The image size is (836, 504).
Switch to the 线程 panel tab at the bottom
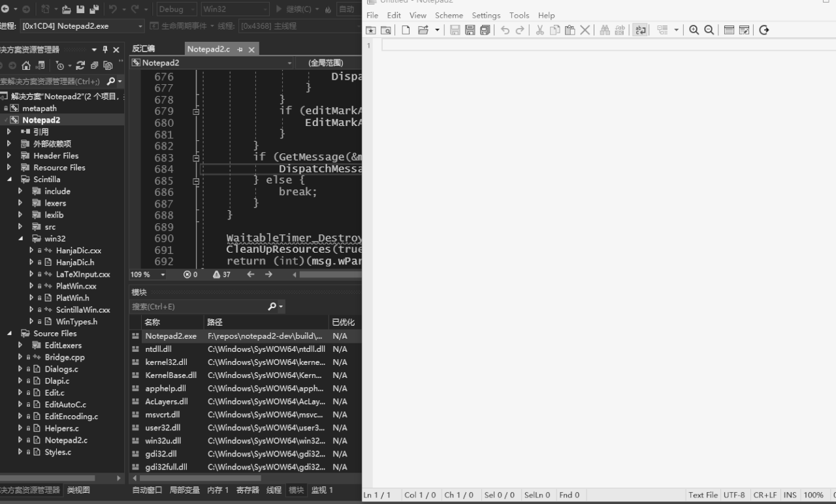point(274,490)
